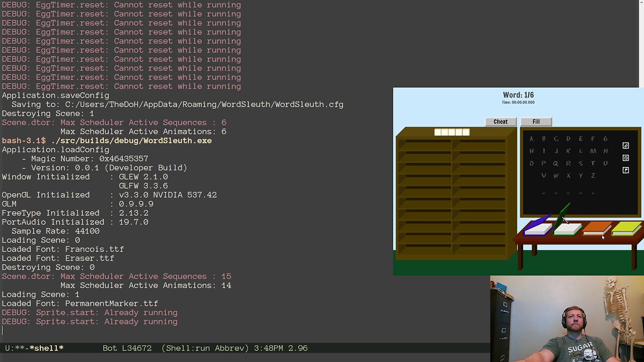
Task: Click the 'Application.loadConfig' terminal line
Action: click(x=55, y=150)
